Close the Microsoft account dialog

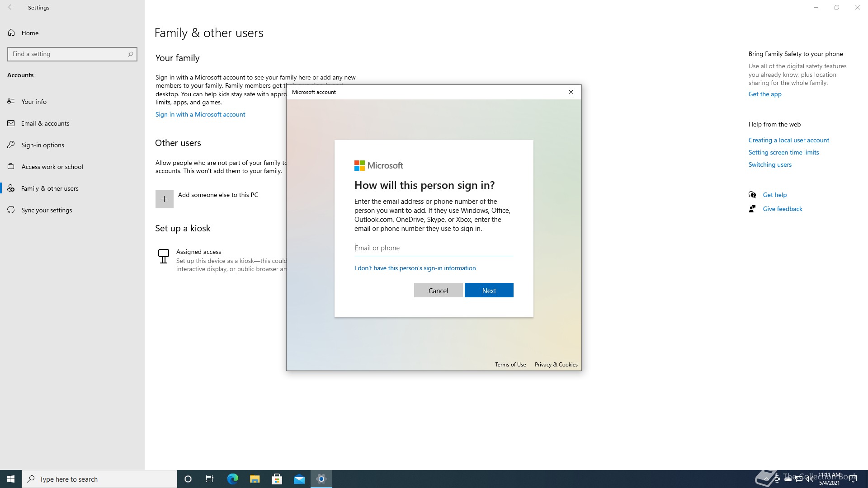click(571, 92)
